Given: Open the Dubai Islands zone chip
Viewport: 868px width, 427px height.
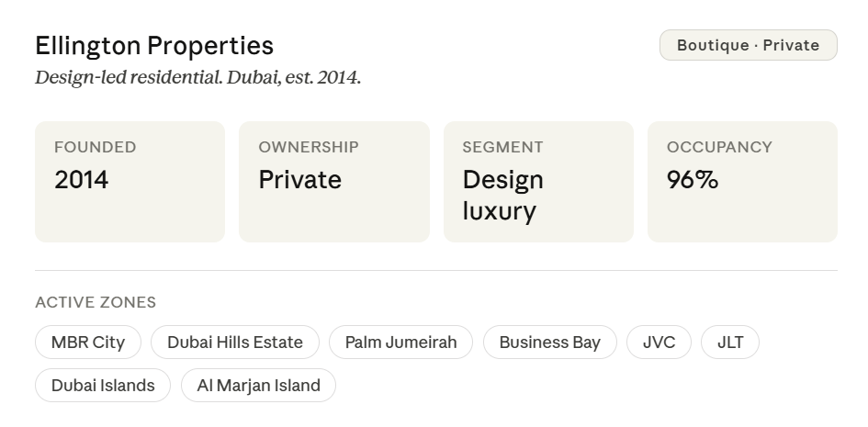Looking at the screenshot, I should click(x=103, y=386).
